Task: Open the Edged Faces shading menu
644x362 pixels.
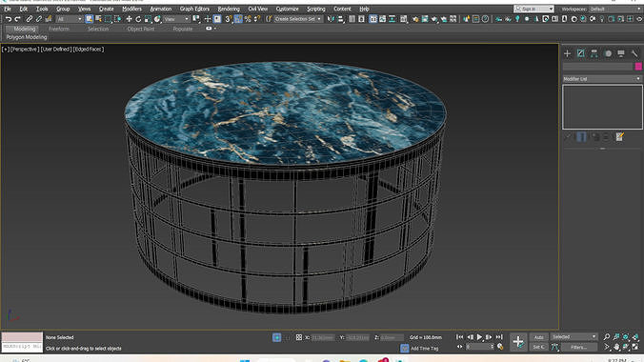Action: 89,49
